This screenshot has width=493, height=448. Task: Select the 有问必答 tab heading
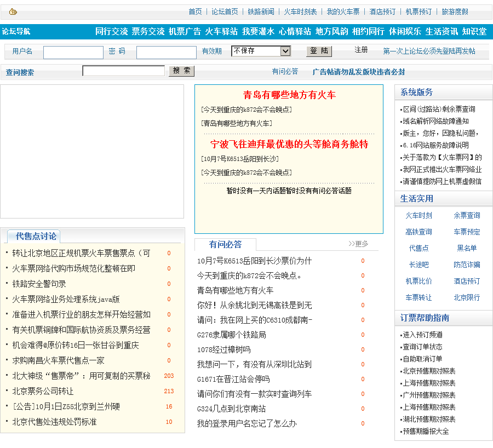click(x=225, y=244)
